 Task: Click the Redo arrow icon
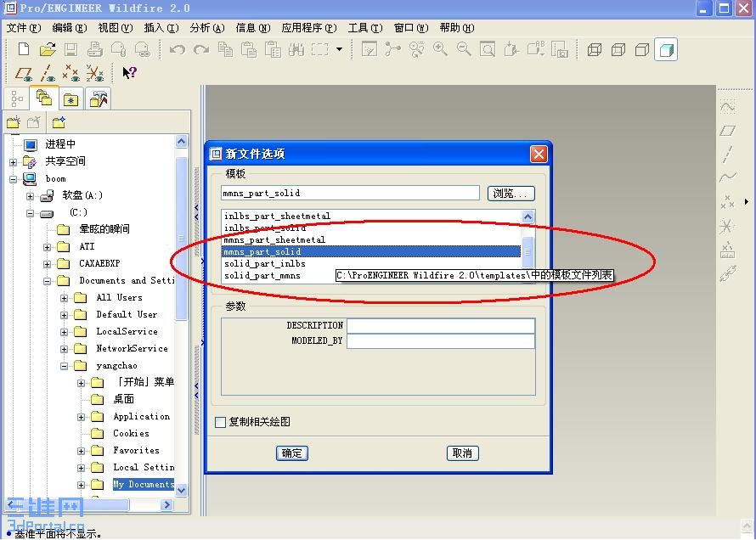[201, 49]
